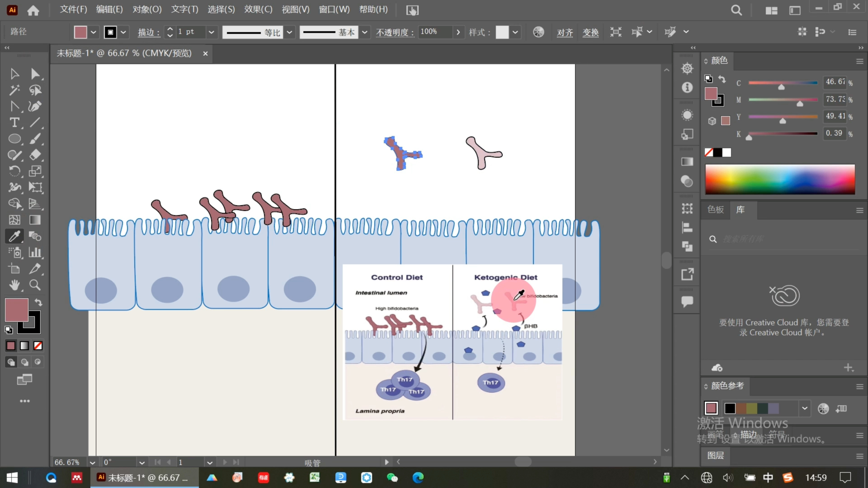868x488 pixels.
Task: Click the 对齐 align button
Action: [x=565, y=33]
